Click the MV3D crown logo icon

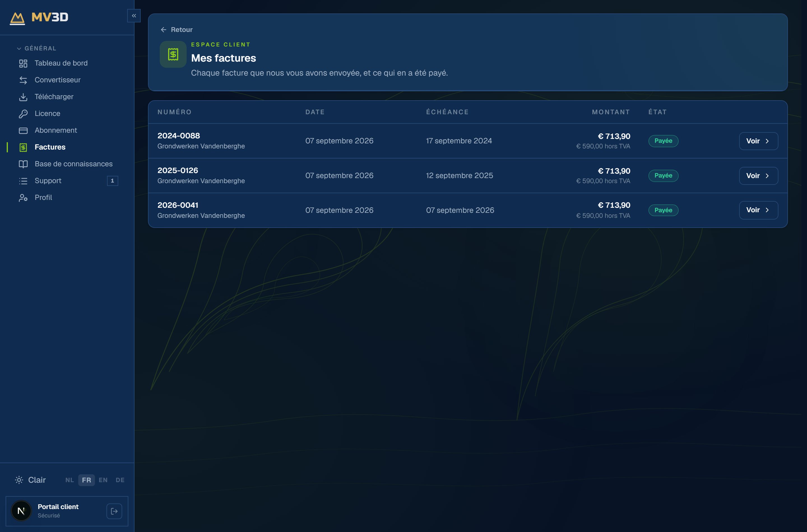pos(17,18)
